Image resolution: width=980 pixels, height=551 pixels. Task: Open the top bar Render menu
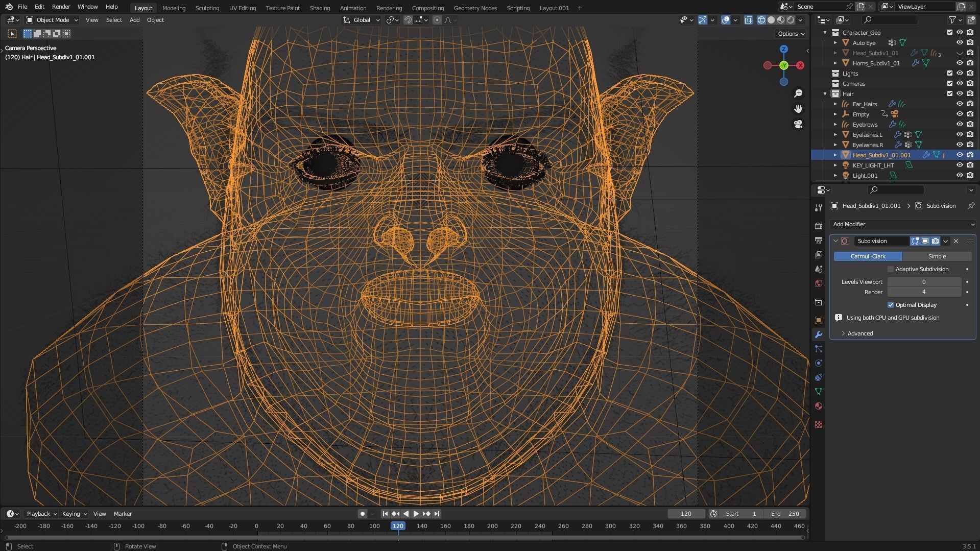point(61,7)
